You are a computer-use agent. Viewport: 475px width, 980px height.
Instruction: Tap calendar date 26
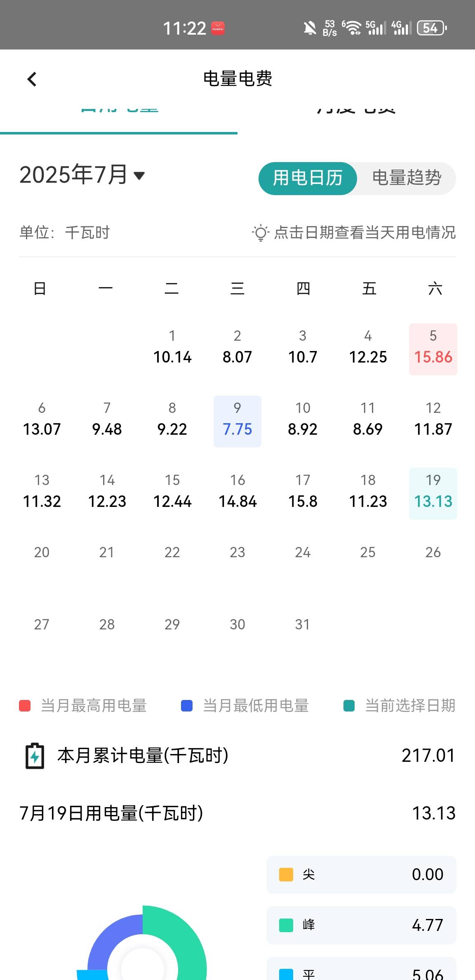pyautogui.click(x=433, y=552)
